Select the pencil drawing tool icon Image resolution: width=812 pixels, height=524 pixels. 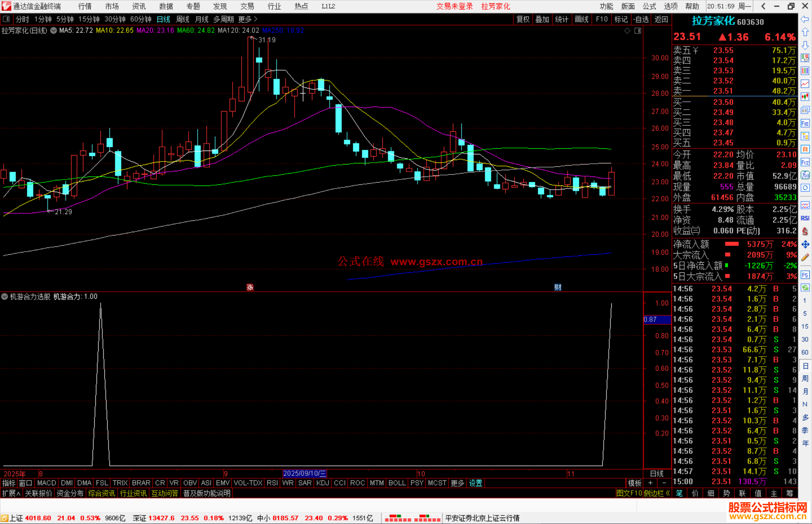pos(805,257)
